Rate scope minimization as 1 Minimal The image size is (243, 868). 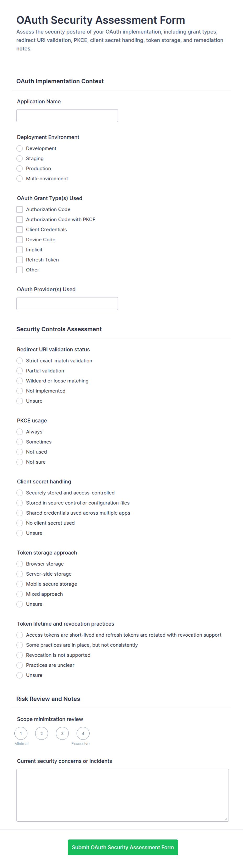coord(21,733)
